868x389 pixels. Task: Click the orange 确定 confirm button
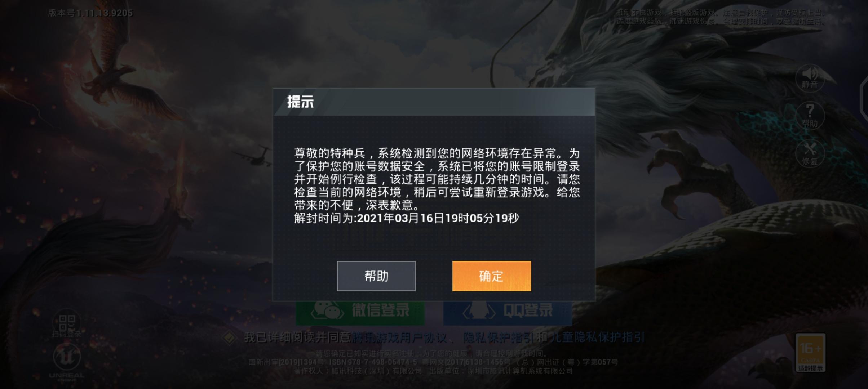[x=491, y=276]
